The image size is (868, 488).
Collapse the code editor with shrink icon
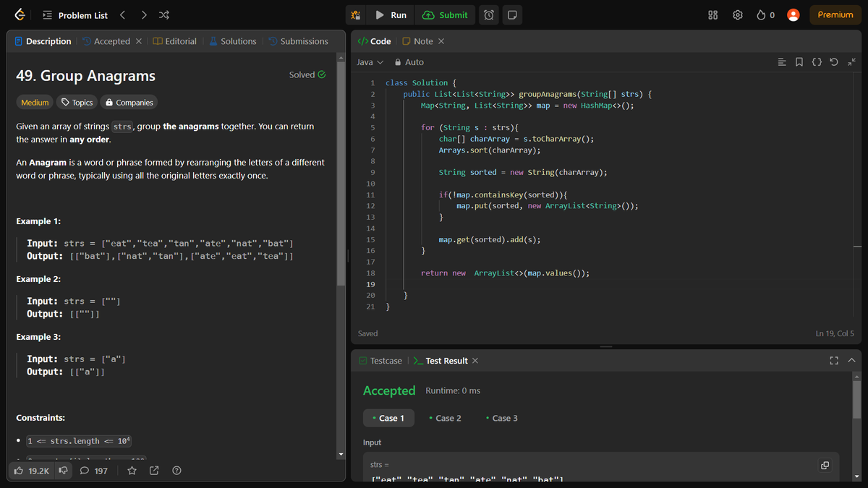coord(851,62)
